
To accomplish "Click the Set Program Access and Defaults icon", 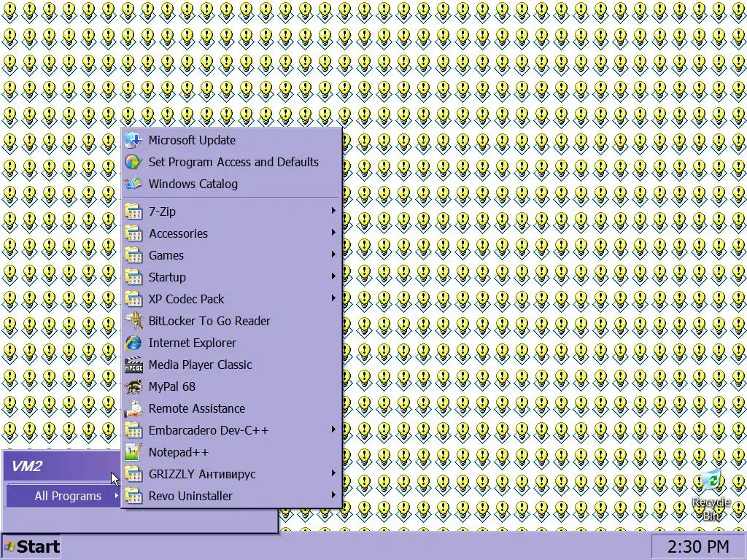I will (133, 162).
